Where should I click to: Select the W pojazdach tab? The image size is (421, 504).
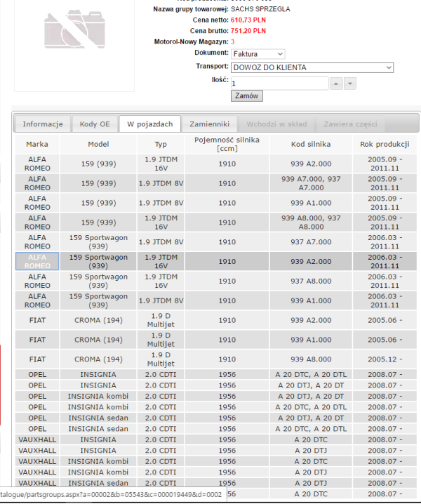149,124
